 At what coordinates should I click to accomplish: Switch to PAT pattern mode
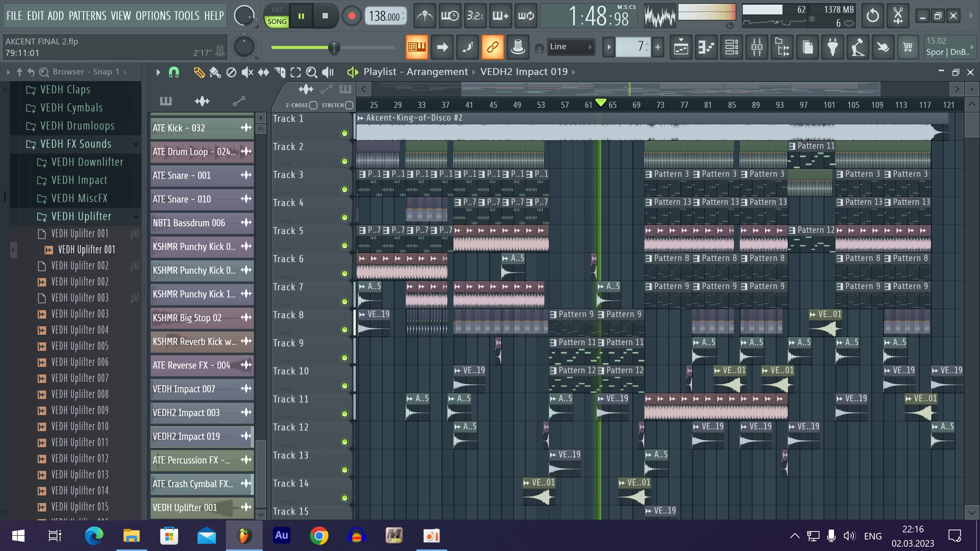pos(277,10)
